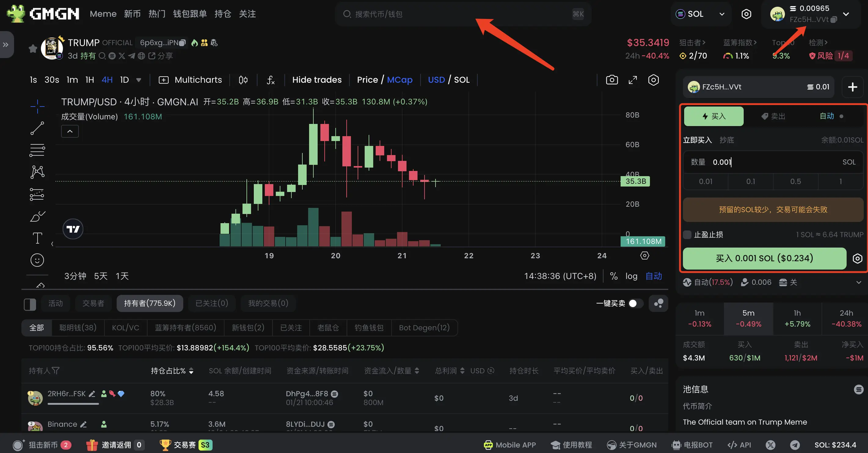Switch to the 卖出 sell tab

click(773, 116)
